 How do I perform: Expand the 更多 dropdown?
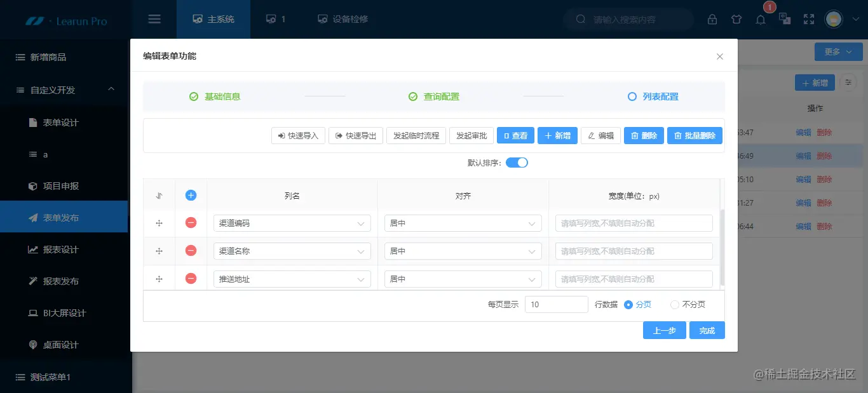click(x=837, y=51)
